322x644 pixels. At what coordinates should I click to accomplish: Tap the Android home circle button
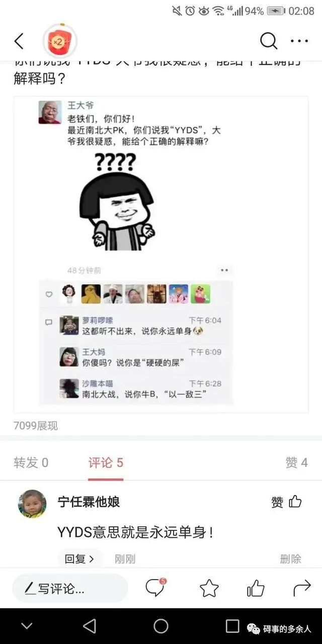[161, 626]
